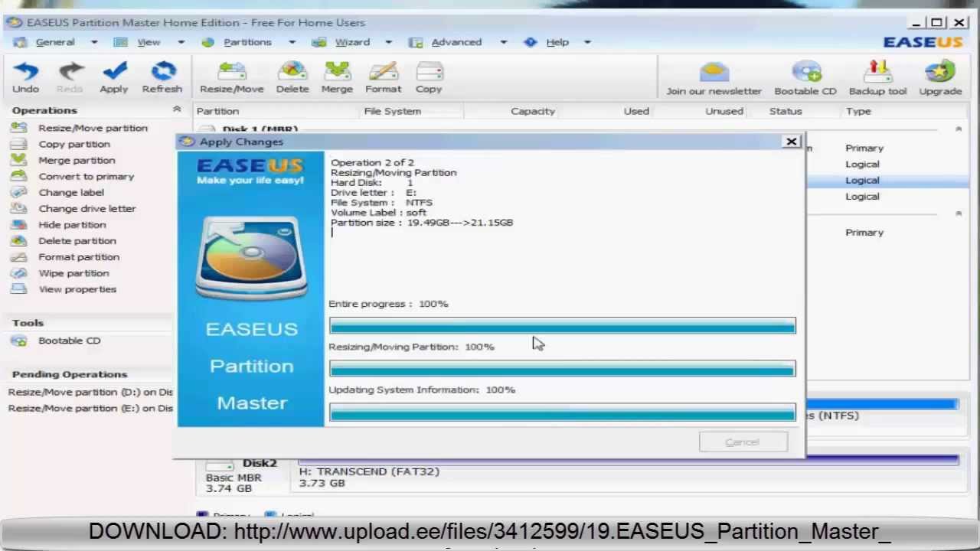Viewport: 980px width, 551px height.
Task: Select the Resize/Move toolbar icon
Action: point(231,73)
